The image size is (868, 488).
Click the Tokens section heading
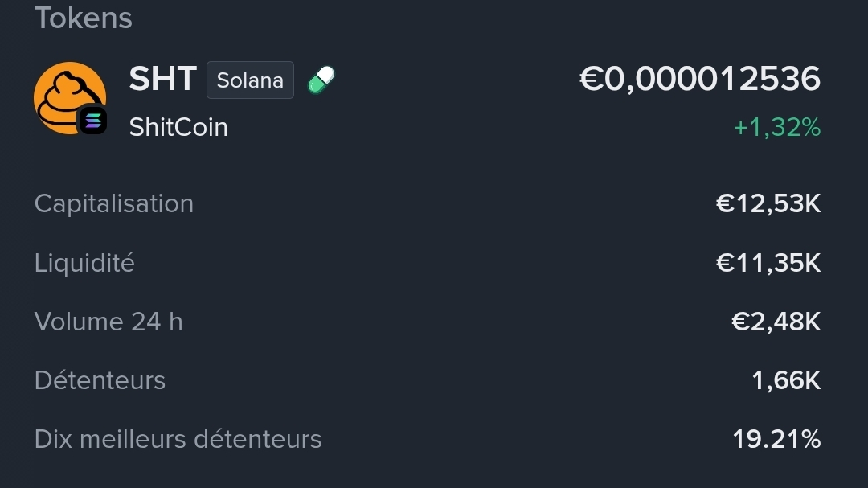click(84, 18)
